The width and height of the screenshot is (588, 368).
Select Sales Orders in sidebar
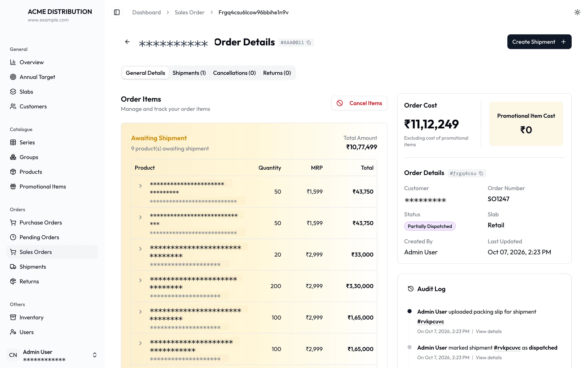point(52,252)
